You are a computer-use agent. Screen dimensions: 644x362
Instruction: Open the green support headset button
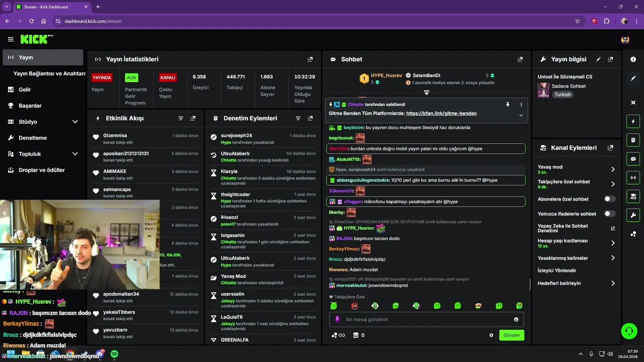[x=629, y=331]
